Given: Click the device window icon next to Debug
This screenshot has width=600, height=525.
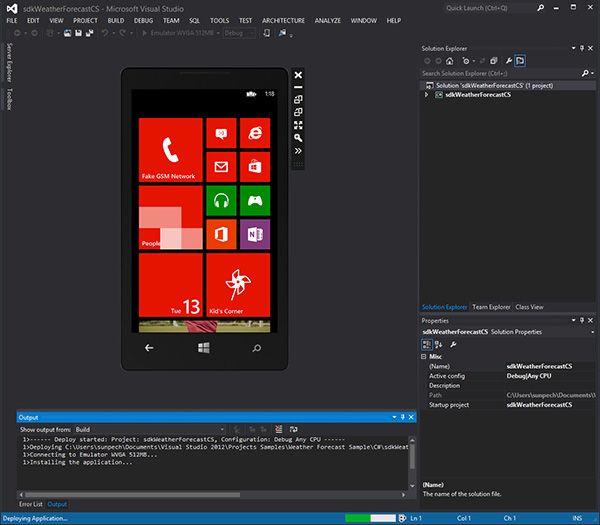Looking at the screenshot, I should 266,33.
